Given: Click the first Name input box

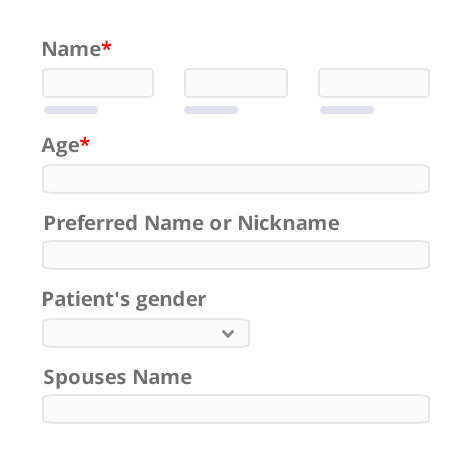Looking at the screenshot, I should click(98, 83).
